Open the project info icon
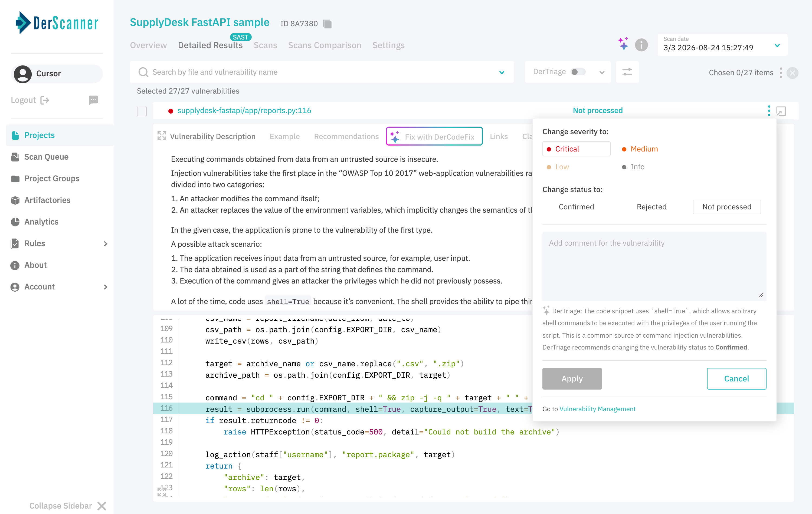This screenshot has width=812, height=514. [641, 45]
